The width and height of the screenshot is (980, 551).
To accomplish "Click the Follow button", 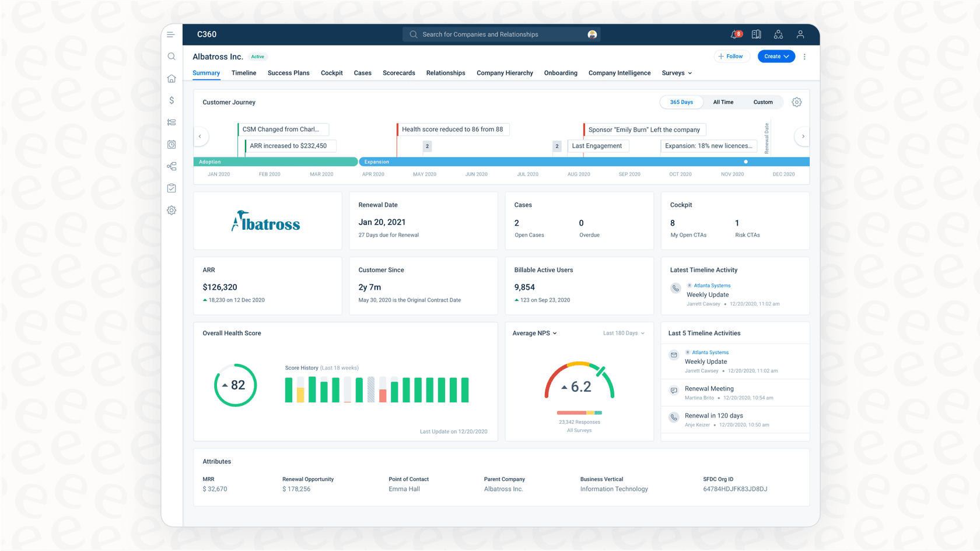I will (731, 56).
